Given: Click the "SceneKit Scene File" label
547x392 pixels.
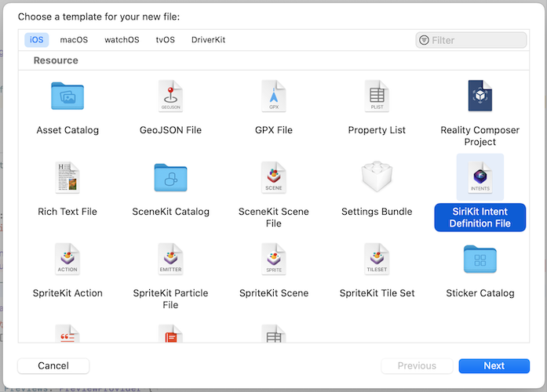Looking at the screenshot, I should click(274, 217).
